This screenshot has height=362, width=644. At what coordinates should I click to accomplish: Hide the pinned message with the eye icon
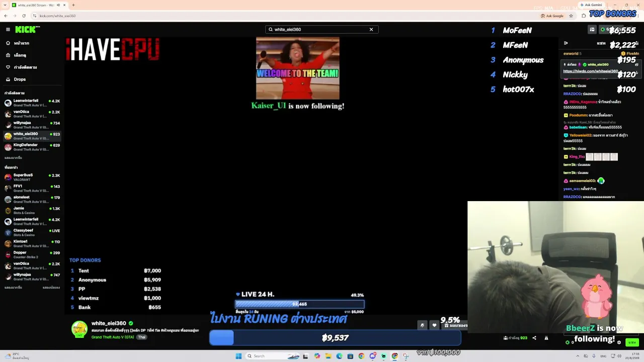636,65
